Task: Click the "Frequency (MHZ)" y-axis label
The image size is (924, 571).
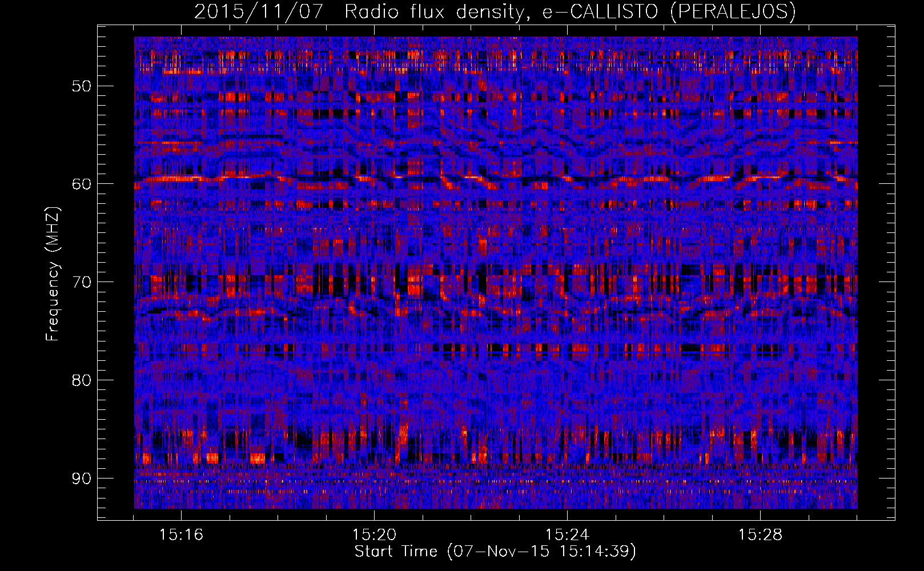Action: [x=53, y=274]
